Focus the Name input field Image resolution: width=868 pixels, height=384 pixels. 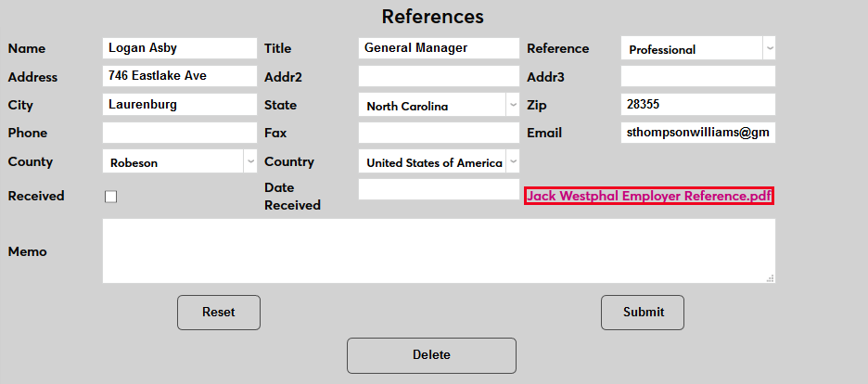[x=179, y=48]
